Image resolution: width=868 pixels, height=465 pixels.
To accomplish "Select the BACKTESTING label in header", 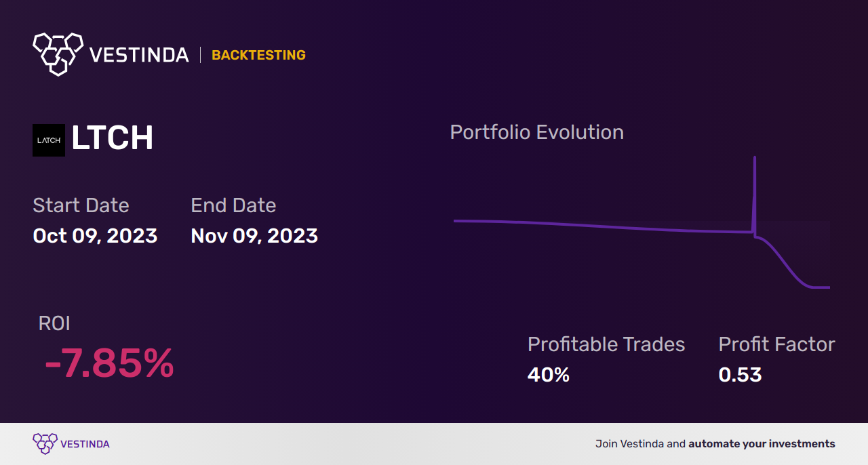I will click(x=258, y=55).
